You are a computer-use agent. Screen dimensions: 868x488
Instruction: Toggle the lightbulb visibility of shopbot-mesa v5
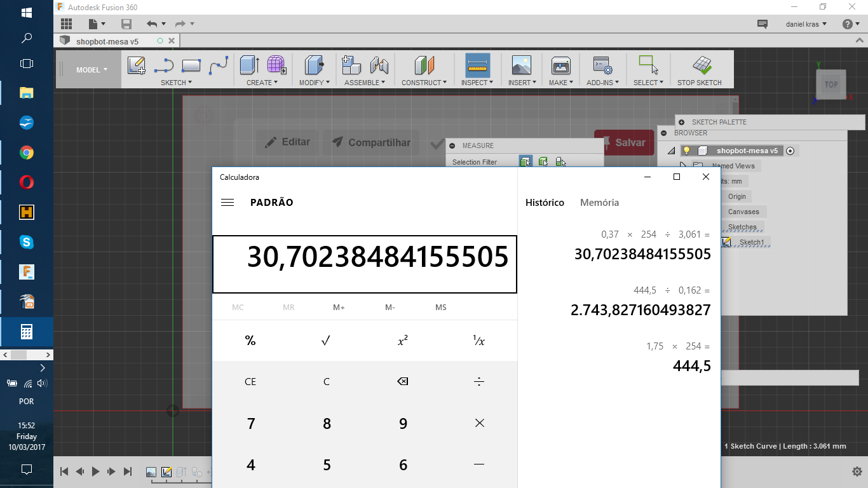click(x=686, y=151)
